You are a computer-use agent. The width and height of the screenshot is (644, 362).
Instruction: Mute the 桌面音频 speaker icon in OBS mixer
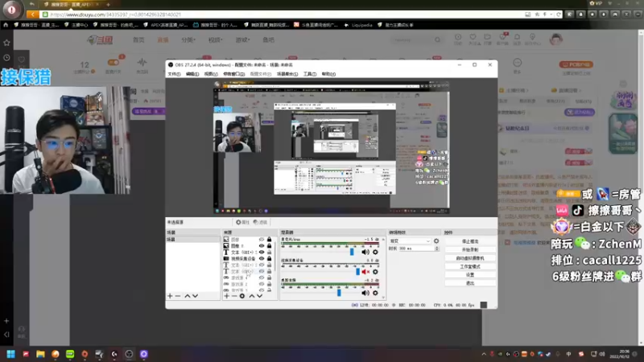365,293
